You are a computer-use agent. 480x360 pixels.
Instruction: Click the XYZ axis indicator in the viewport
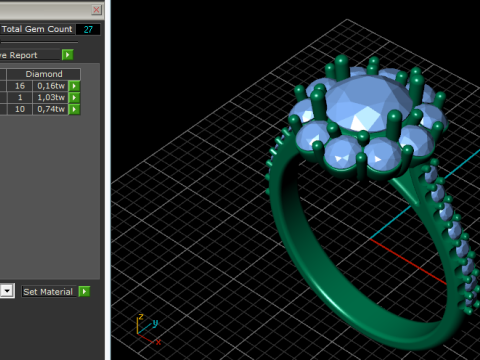click(148, 329)
